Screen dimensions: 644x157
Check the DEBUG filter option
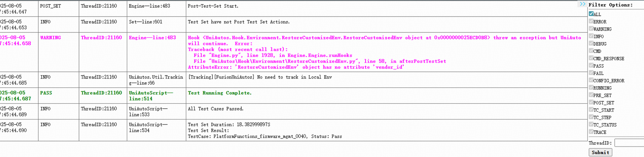591,43
